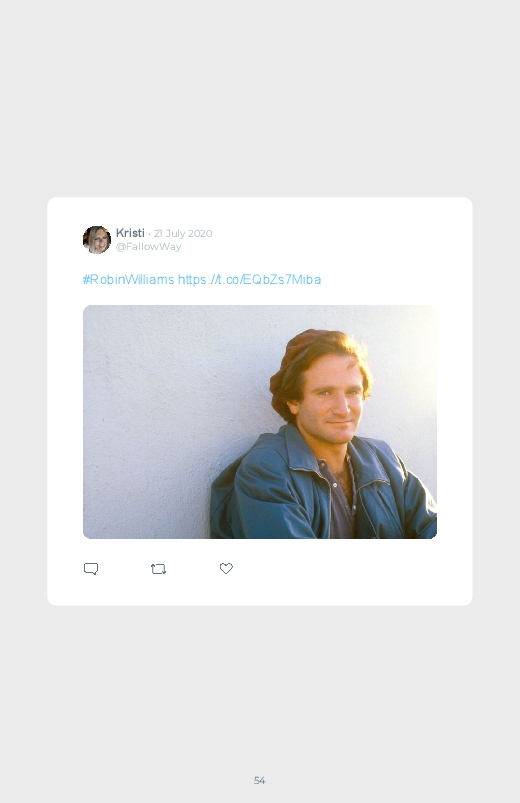520x803 pixels.
Task: Open the @FallowWay handle
Action: click(149, 247)
